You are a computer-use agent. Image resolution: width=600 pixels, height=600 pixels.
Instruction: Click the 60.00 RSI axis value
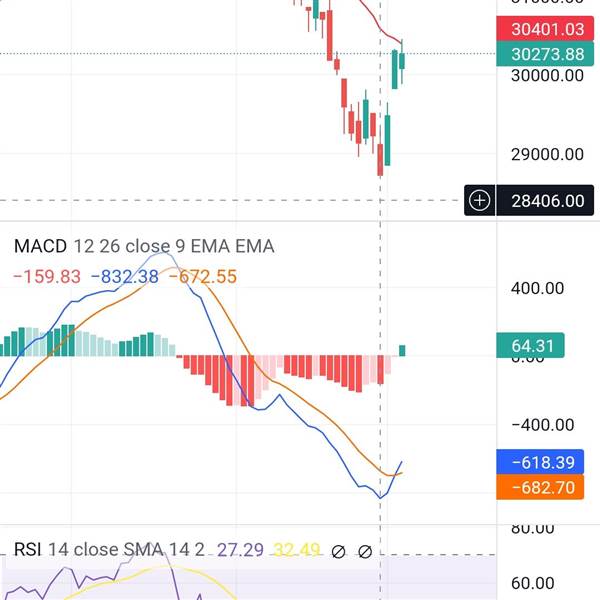coord(532,584)
